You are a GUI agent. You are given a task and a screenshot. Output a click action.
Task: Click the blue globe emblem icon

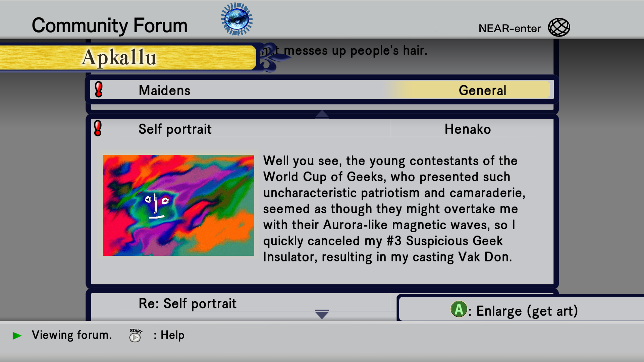(237, 19)
